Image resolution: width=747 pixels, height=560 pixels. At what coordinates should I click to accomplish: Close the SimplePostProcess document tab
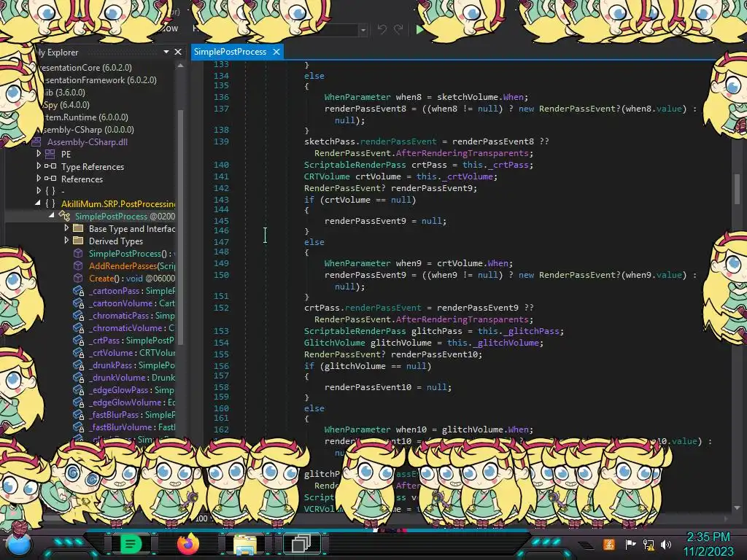tap(276, 52)
